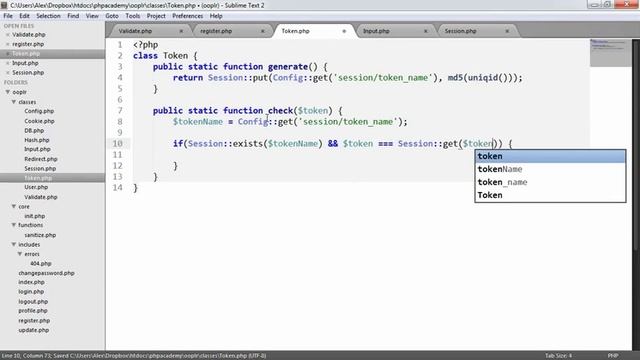
Task: Collapse the classes folder
Action: coord(14,102)
